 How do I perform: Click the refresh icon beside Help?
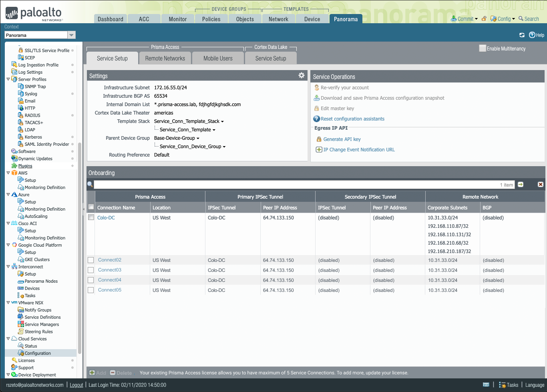click(522, 35)
